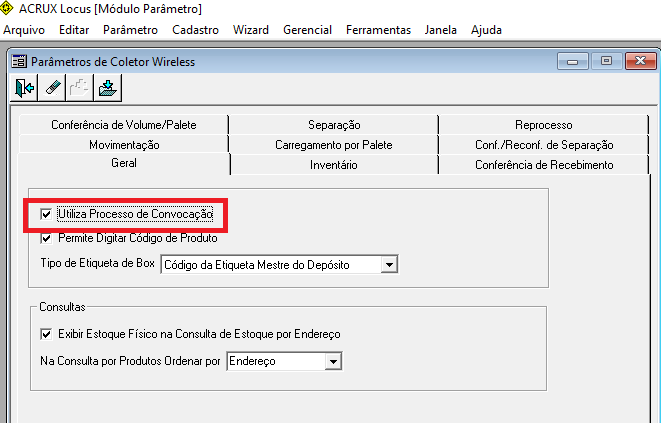
Task: Open the Parâmetro menu
Action: [x=130, y=30]
